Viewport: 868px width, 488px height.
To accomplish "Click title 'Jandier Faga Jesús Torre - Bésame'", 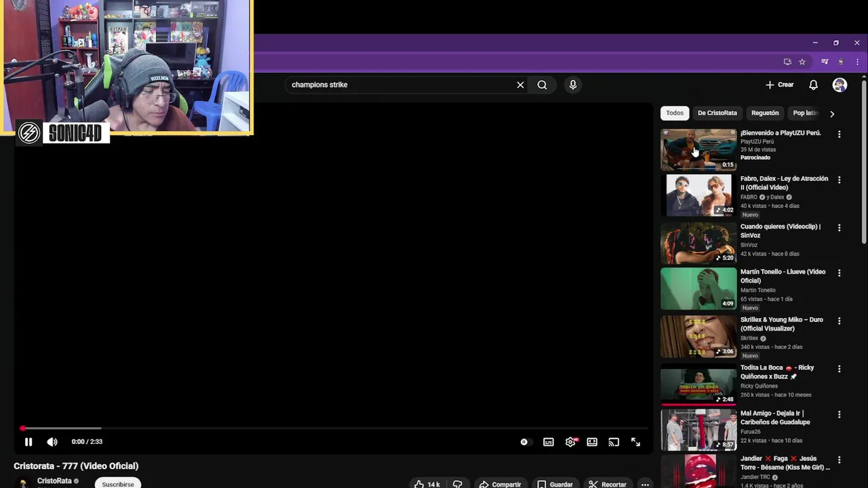I will pos(785,463).
